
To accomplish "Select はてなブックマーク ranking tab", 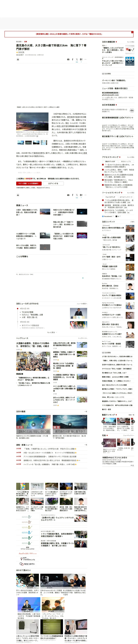I will (126, 197).
